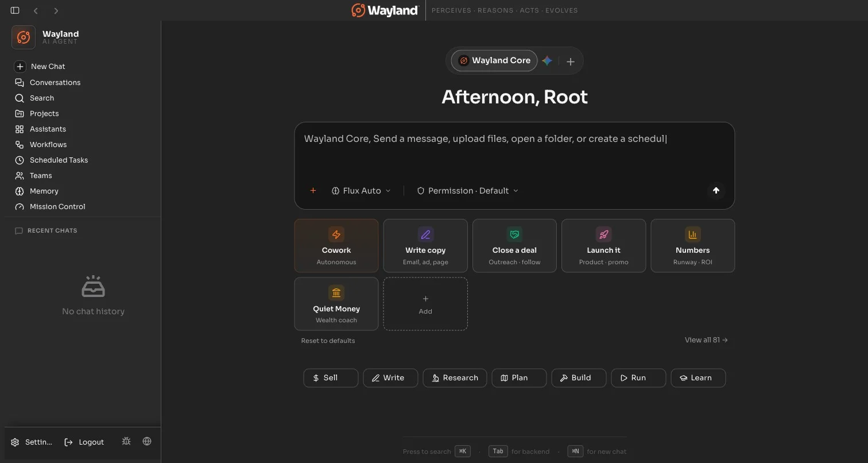868x463 pixels.
Task: Open the Permission Default dropdown
Action: pyautogui.click(x=468, y=191)
